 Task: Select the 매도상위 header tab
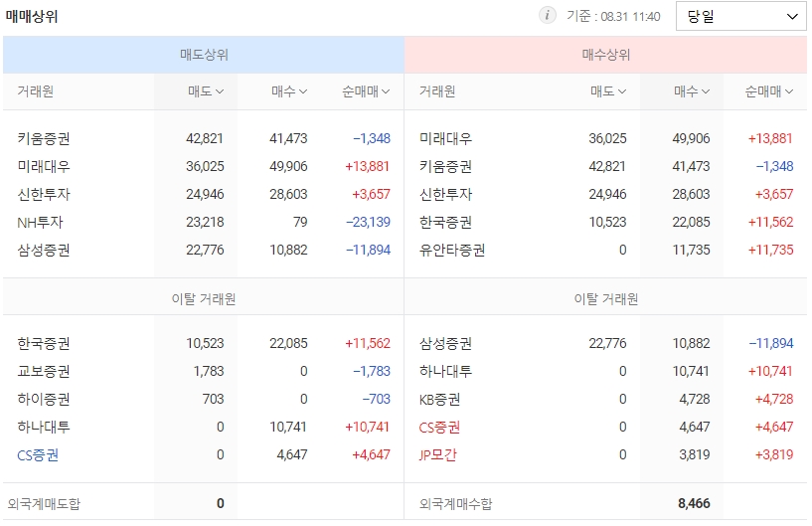point(204,55)
